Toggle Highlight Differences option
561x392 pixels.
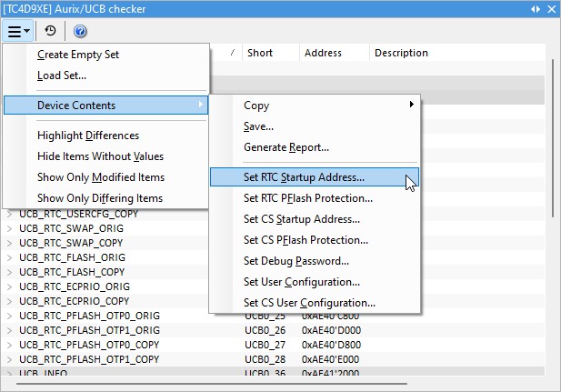(x=88, y=136)
